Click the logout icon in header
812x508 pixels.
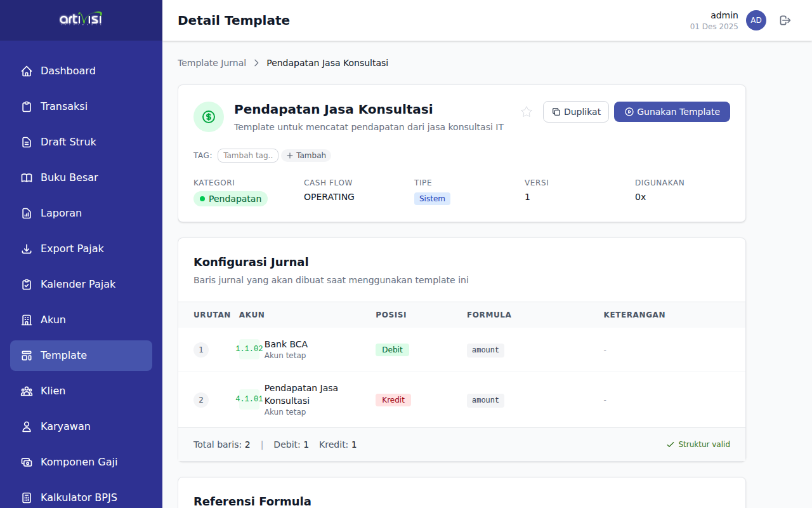pyautogui.click(x=785, y=20)
